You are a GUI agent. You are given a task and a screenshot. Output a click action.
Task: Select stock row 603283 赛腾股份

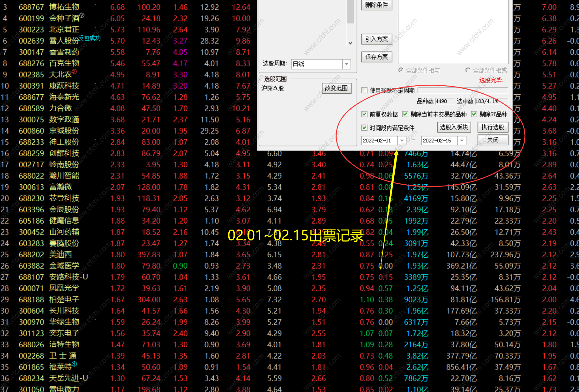(49, 243)
